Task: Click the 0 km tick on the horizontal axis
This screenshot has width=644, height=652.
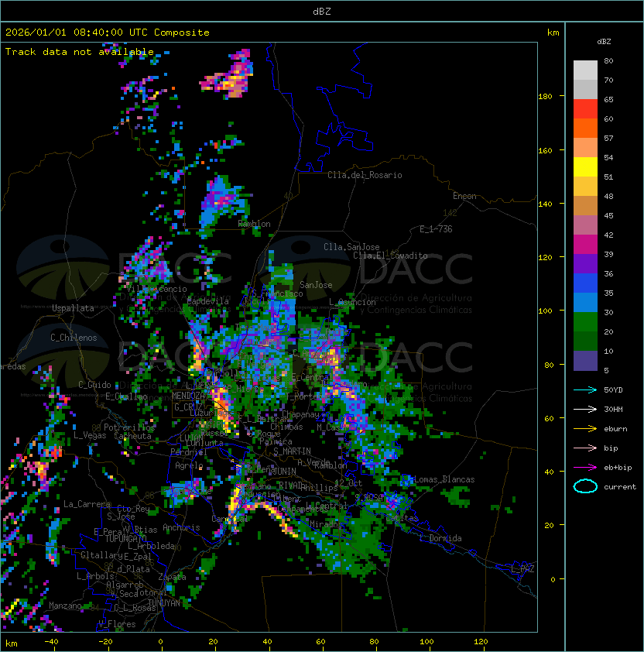Action: click(160, 642)
